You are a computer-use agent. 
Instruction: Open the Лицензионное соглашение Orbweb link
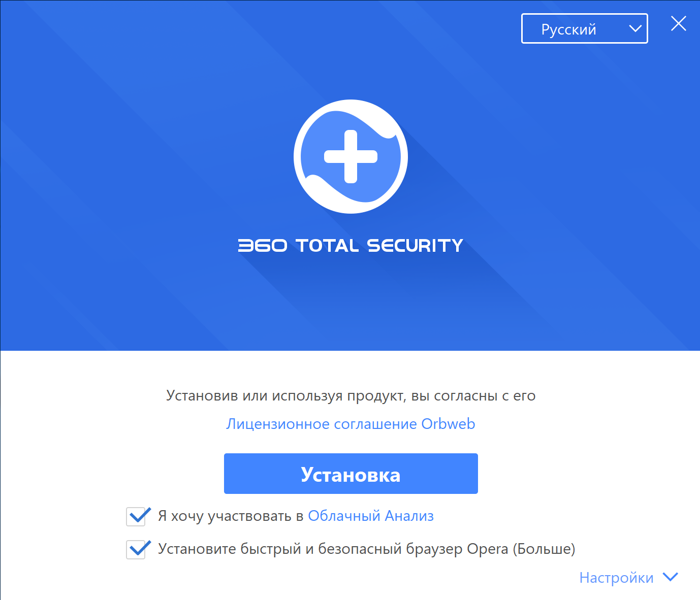point(351,424)
